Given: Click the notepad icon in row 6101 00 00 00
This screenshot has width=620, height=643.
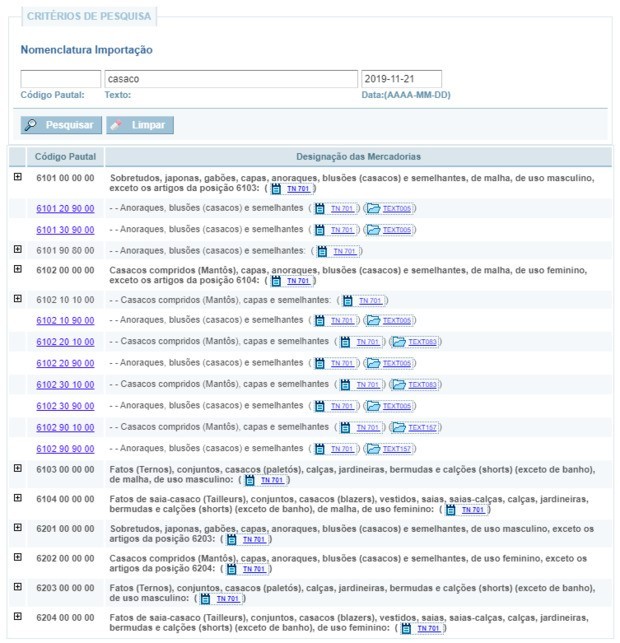Looking at the screenshot, I should click(x=276, y=189).
